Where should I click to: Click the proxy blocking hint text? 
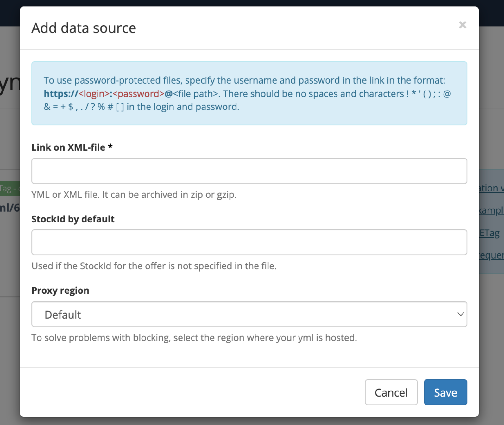coord(194,338)
